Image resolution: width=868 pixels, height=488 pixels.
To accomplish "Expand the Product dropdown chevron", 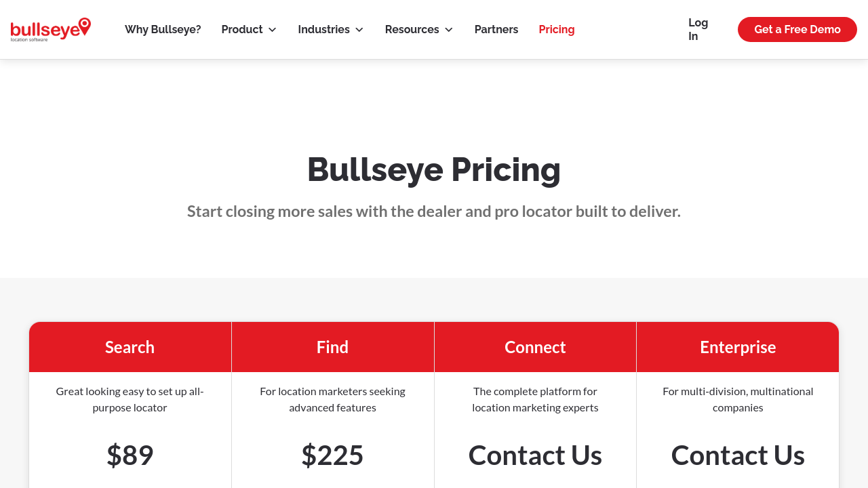I will click(x=273, y=30).
